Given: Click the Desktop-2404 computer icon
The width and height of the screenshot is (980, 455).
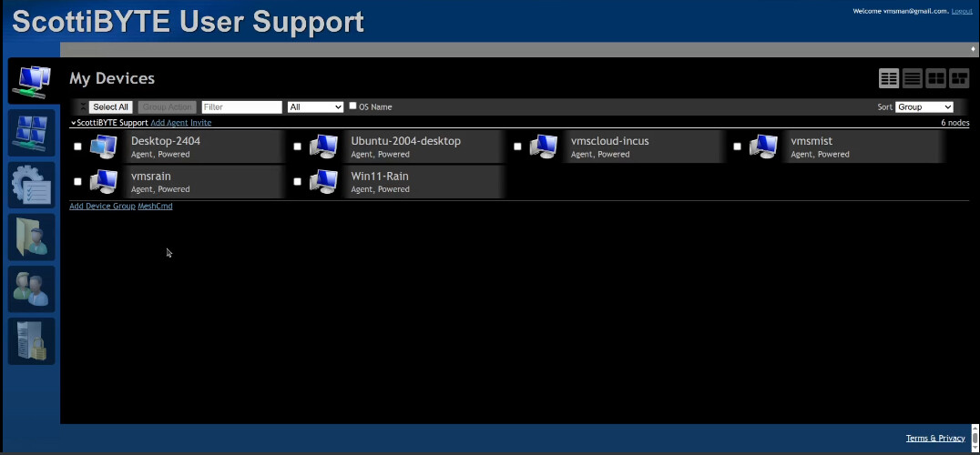Looking at the screenshot, I should 104,147.
